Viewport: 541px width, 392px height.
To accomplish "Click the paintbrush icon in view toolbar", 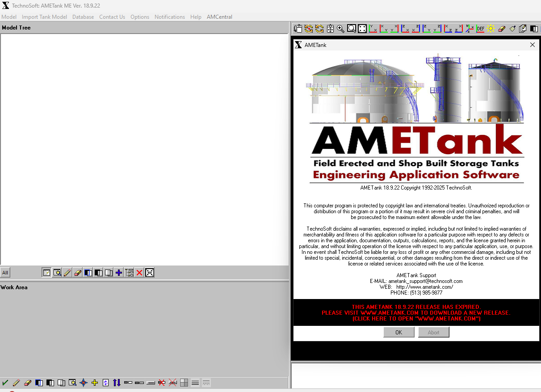I will pyautogui.click(x=512, y=29).
